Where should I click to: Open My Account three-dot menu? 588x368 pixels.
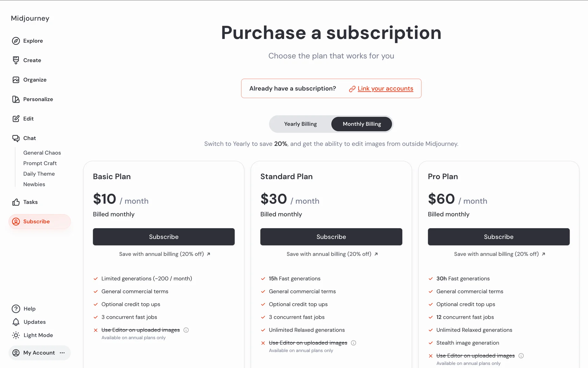tap(62, 353)
